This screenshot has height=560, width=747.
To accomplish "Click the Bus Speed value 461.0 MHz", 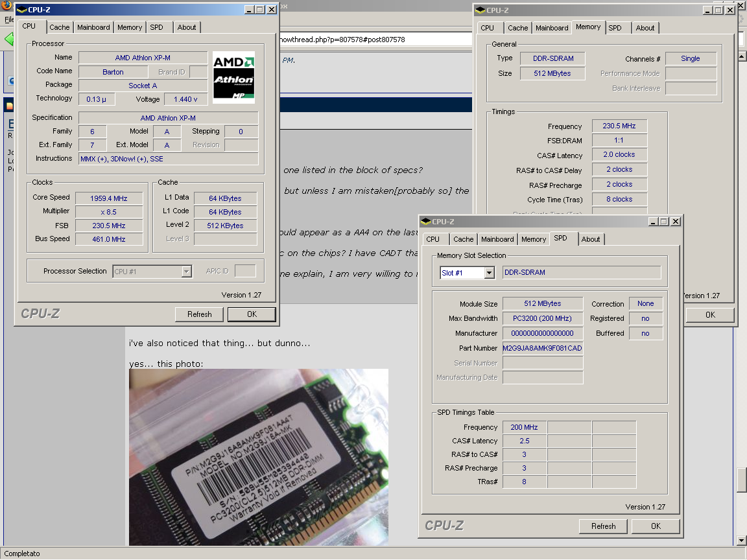I will pyautogui.click(x=109, y=239).
